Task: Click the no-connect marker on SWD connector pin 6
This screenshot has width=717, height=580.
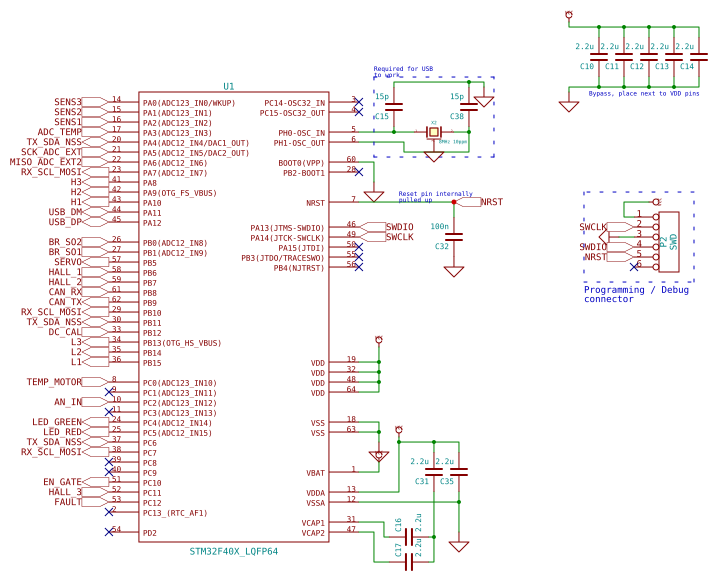Action: pos(634,267)
